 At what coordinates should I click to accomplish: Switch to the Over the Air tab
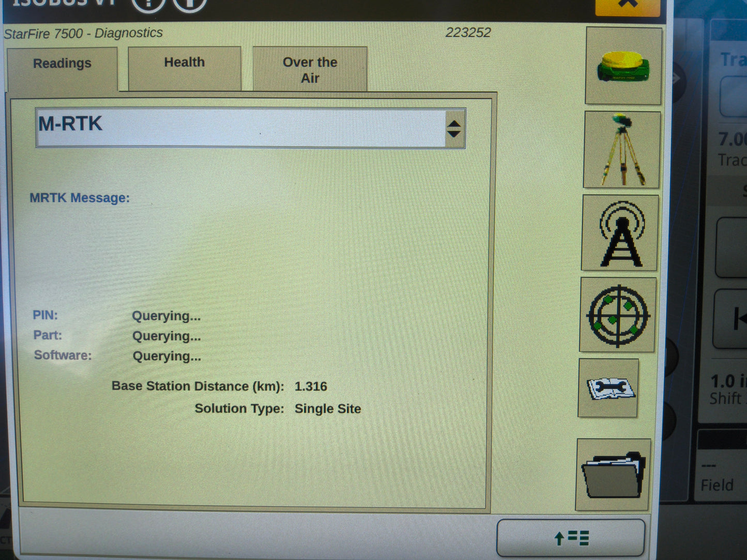pyautogui.click(x=310, y=69)
